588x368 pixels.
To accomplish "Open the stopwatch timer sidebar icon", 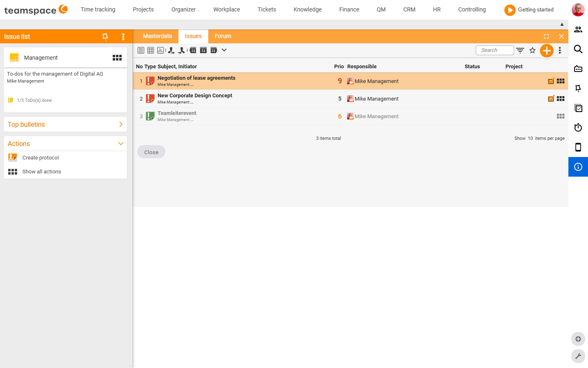I will point(578,128).
